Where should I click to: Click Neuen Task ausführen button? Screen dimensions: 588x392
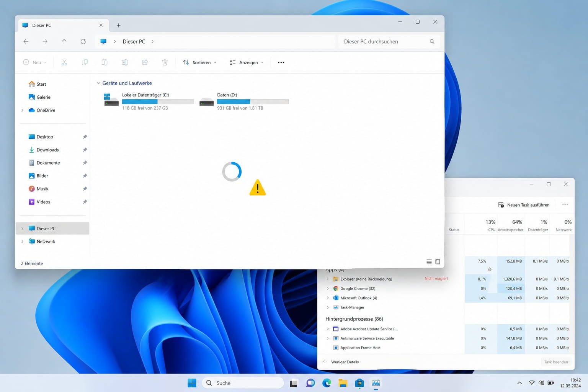(524, 205)
